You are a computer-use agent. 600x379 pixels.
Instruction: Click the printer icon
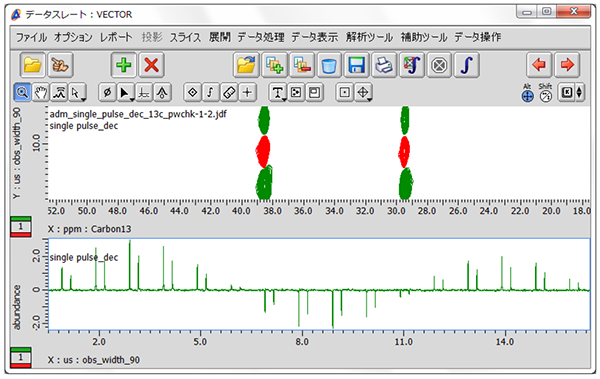point(384,65)
